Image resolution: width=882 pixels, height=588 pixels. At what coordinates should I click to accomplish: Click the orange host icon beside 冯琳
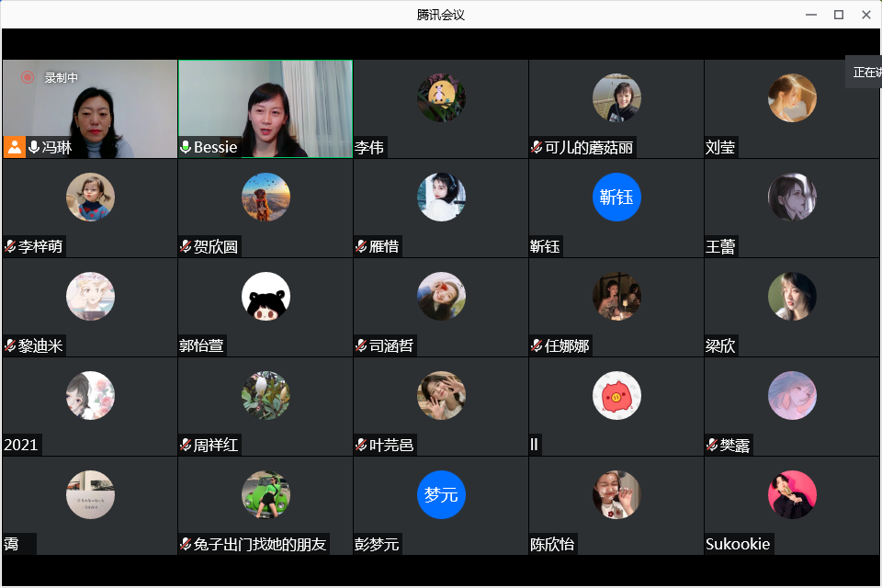tap(14, 147)
